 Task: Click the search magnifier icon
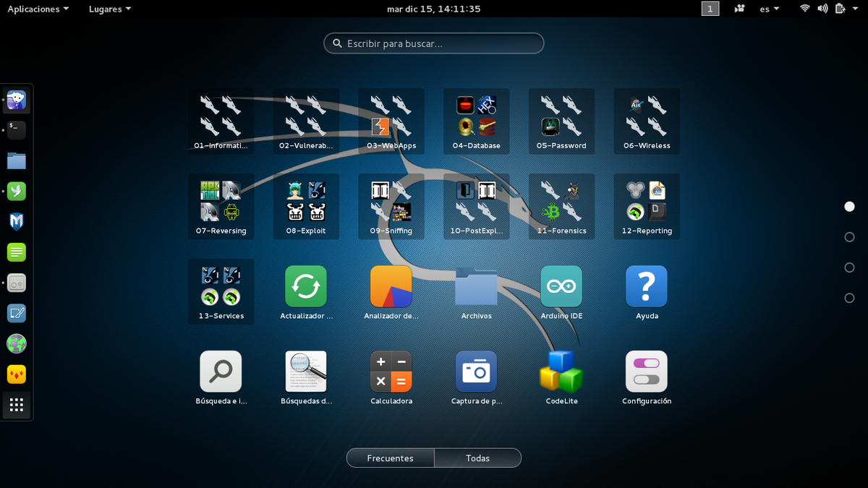[337, 43]
